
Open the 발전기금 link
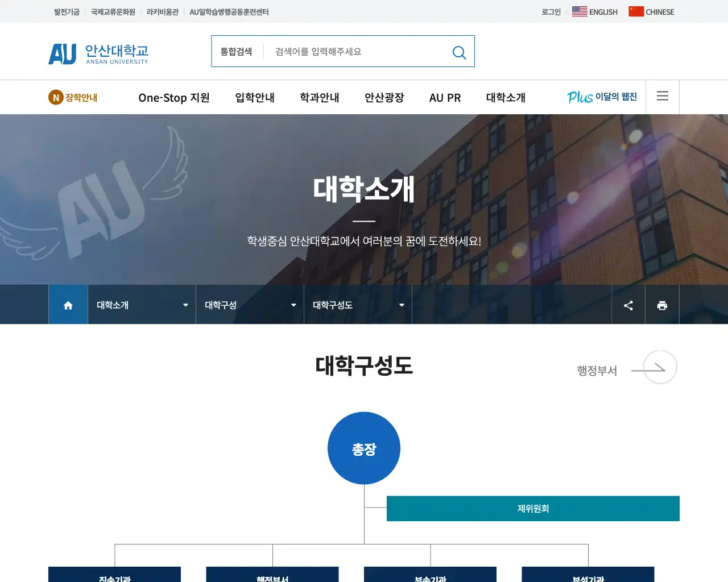pos(66,11)
